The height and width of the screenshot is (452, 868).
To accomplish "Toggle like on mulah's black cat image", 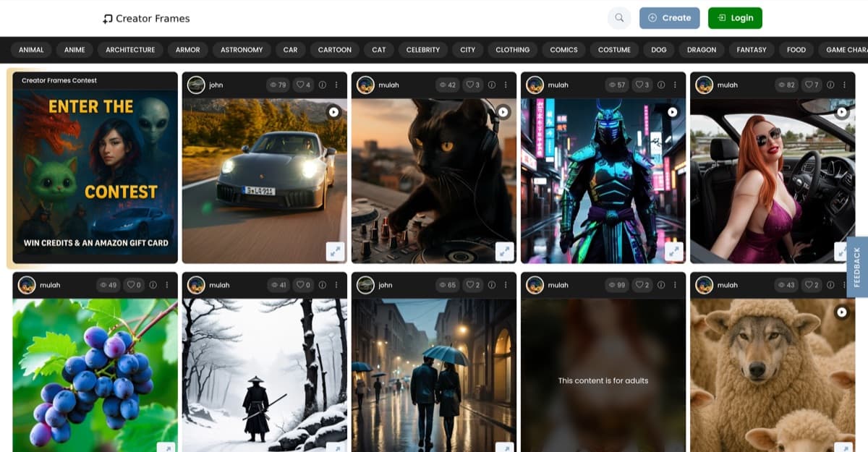I will click(471, 85).
